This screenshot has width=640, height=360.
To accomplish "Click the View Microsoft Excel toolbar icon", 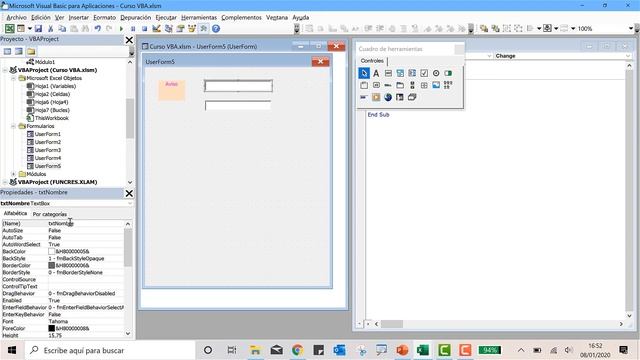I will [x=9, y=29].
